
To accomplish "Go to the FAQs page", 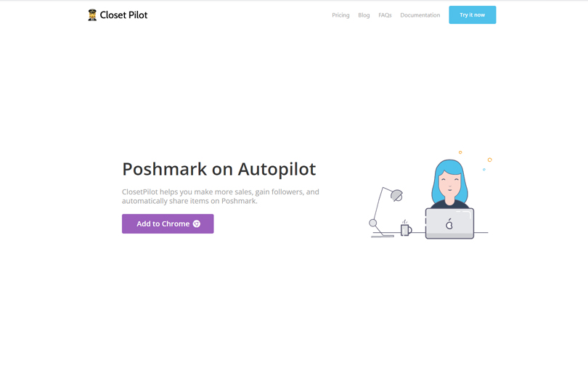I will 385,15.
